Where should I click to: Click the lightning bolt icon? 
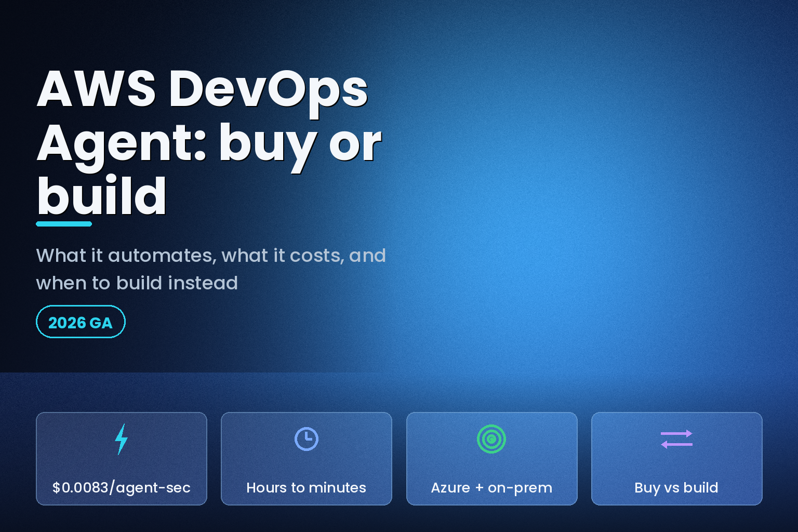pyautogui.click(x=121, y=439)
